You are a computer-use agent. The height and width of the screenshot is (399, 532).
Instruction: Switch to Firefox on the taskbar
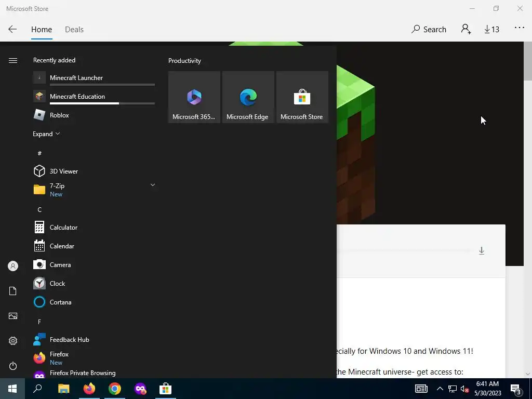[89, 389]
